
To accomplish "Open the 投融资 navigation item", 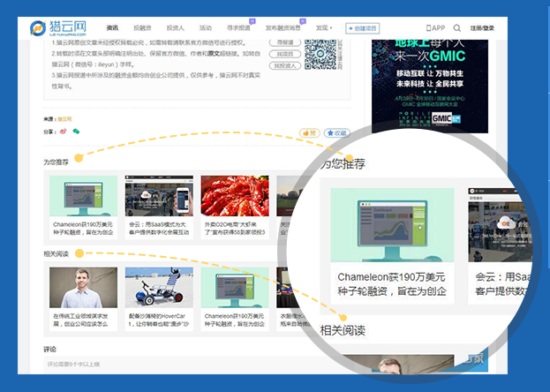I will tap(142, 28).
